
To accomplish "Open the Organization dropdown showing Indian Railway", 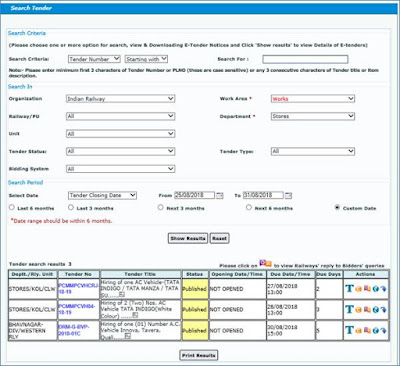I will tap(120, 99).
